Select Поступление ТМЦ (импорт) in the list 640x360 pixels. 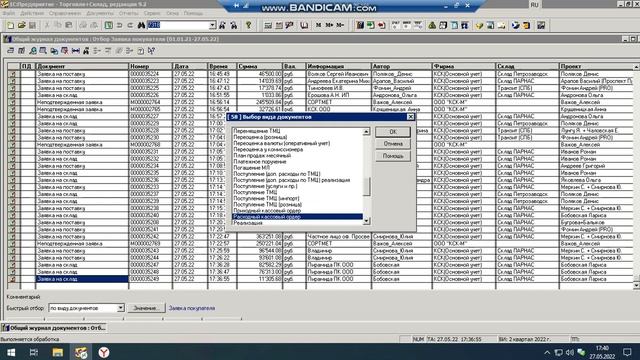click(x=266, y=198)
